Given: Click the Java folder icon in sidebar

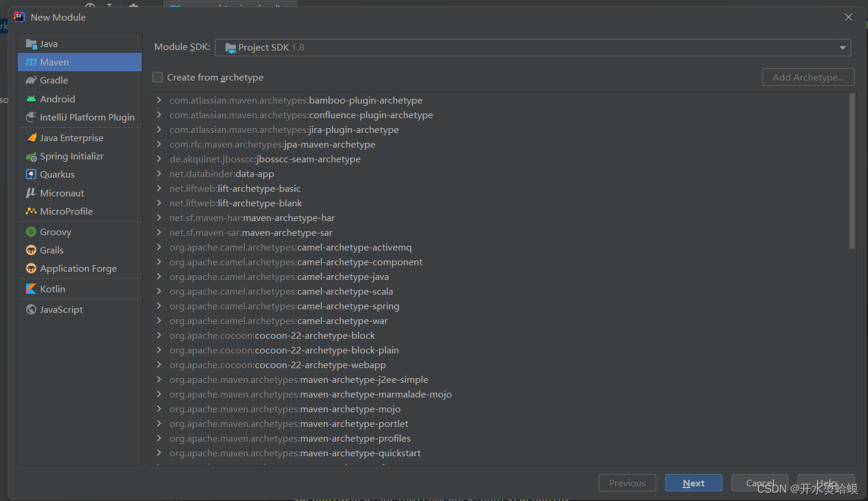Looking at the screenshot, I should point(31,44).
